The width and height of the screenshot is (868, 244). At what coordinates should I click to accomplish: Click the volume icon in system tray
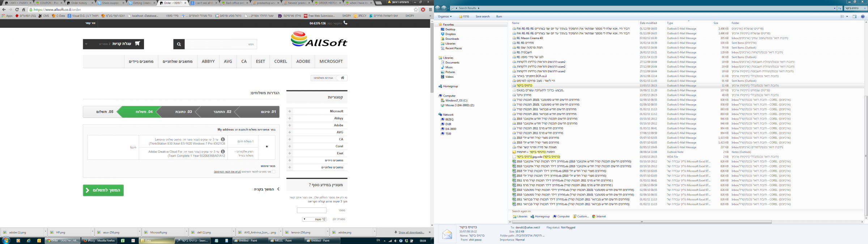(395, 241)
